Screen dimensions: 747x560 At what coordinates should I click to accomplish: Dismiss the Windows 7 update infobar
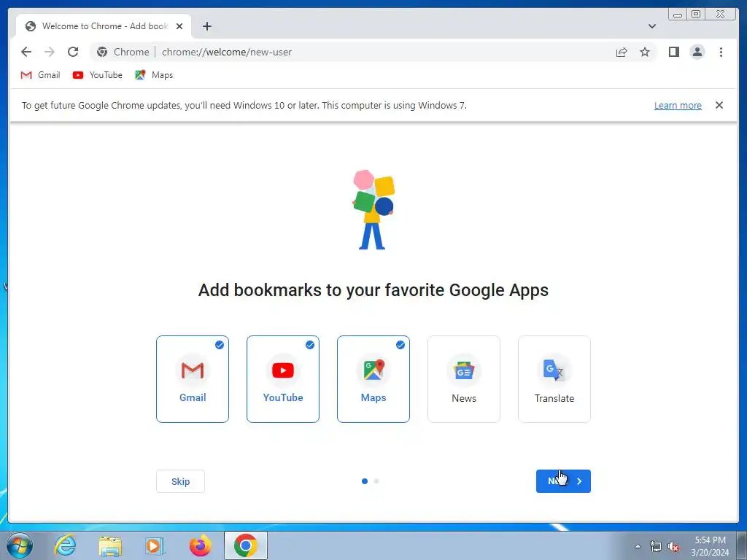719,105
